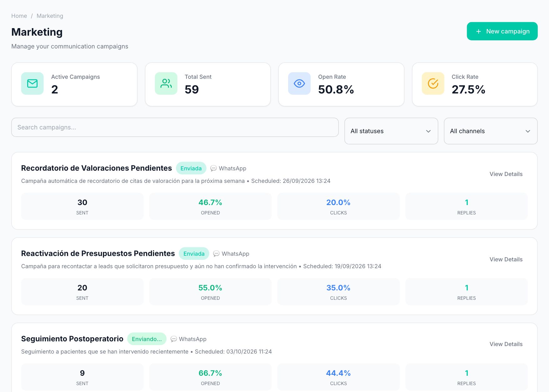Click WhatsApp chat icon for Reactivación de Presupuestos
Image resolution: width=549 pixels, height=392 pixels.
point(216,254)
